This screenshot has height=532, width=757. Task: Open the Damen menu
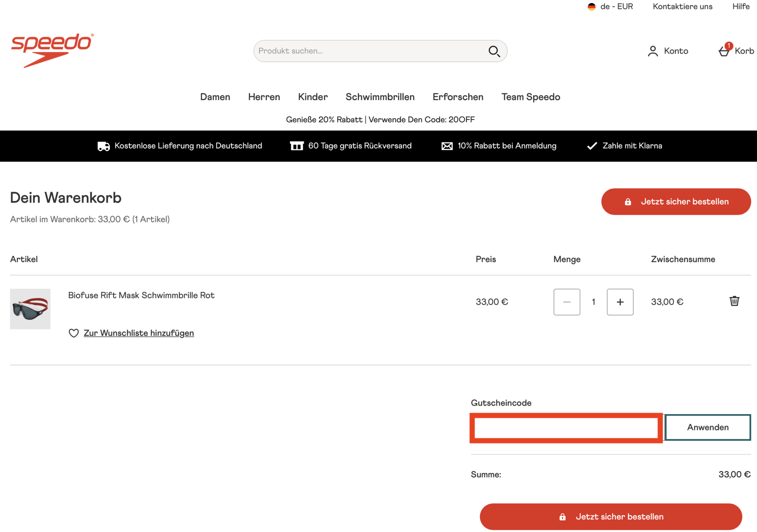[x=215, y=97]
